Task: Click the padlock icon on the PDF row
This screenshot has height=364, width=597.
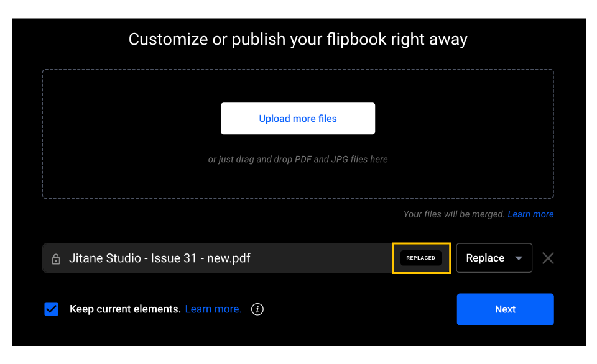Action: click(x=55, y=258)
